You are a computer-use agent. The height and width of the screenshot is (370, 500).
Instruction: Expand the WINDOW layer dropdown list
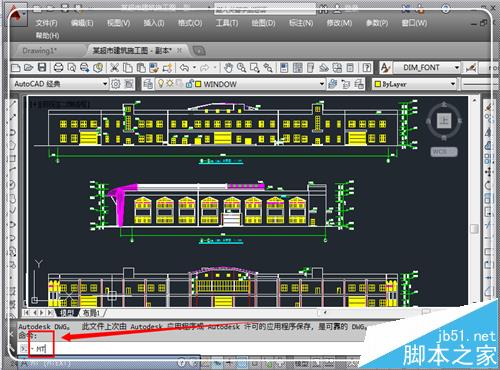coord(322,84)
